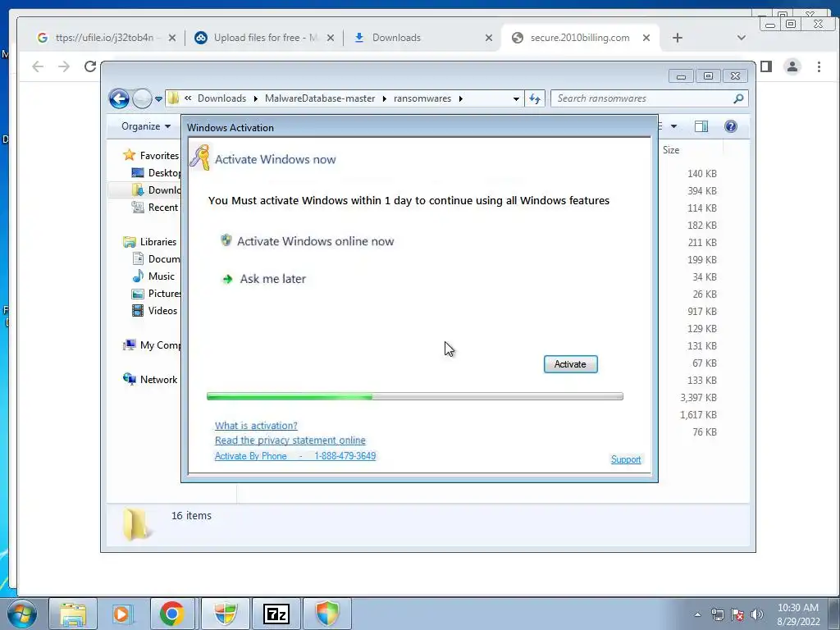Viewport: 840px width, 630px height.
Task: Expand the arrow after Downloads breadcrumb
Action: (256, 98)
